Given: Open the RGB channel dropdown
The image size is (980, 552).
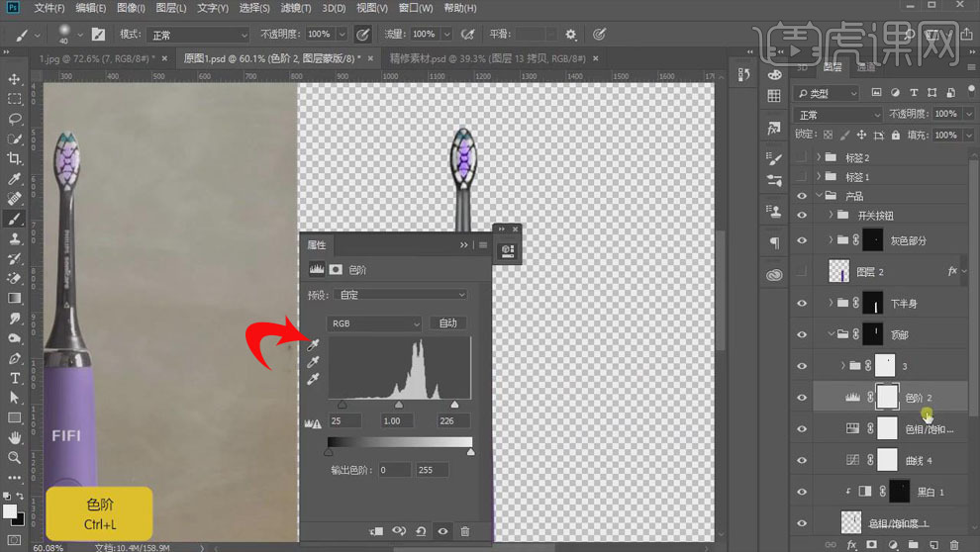Looking at the screenshot, I should click(375, 323).
